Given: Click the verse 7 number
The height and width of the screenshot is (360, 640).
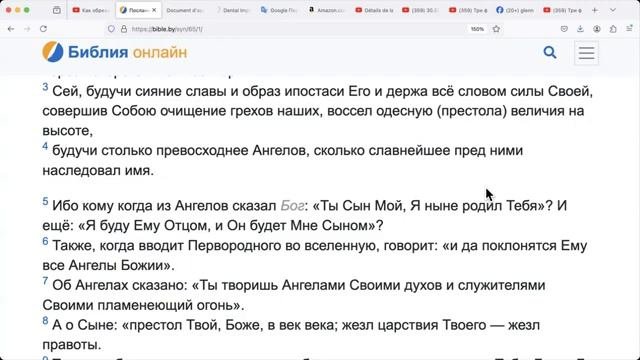Looking at the screenshot, I should tap(45, 281).
